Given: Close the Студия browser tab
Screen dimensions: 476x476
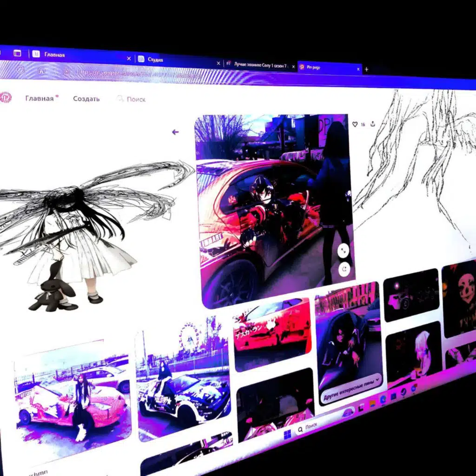Looking at the screenshot, I should (218, 63).
